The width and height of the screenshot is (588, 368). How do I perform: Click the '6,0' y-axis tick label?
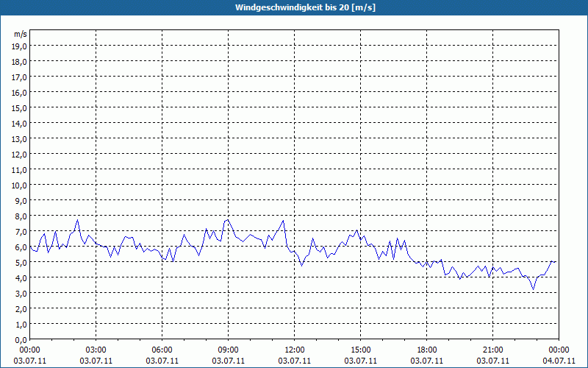[21, 247]
